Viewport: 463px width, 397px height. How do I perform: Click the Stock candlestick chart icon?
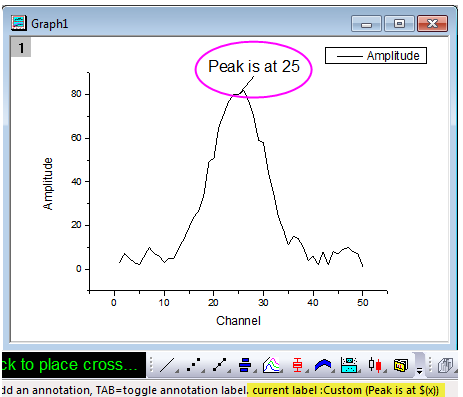375,365
